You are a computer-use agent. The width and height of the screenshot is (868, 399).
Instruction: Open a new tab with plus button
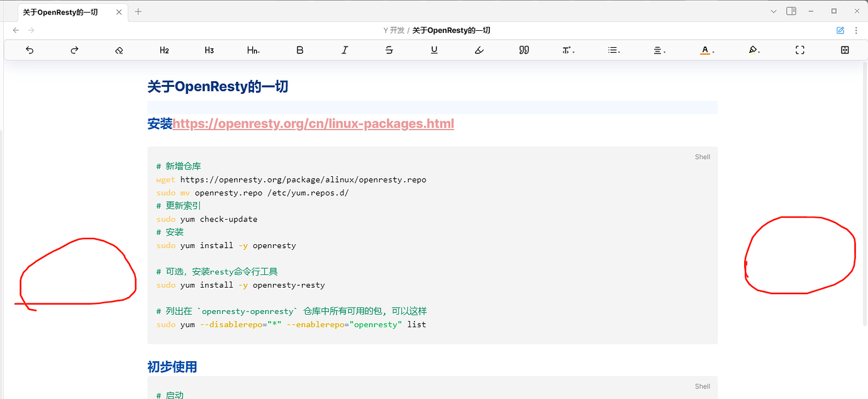click(x=138, y=12)
